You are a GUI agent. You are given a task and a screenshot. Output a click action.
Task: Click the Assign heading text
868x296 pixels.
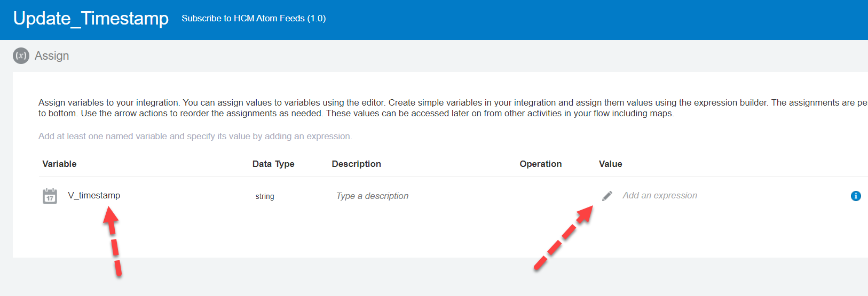click(52, 55)
